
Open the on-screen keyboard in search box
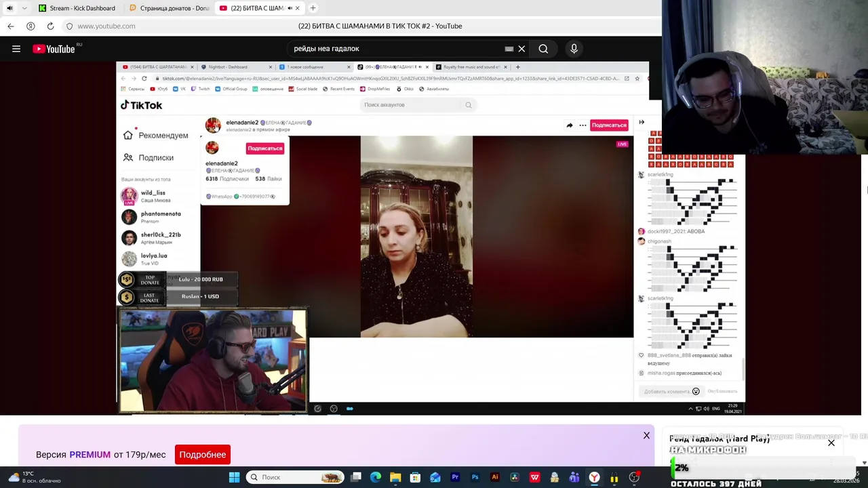[509, 49]
